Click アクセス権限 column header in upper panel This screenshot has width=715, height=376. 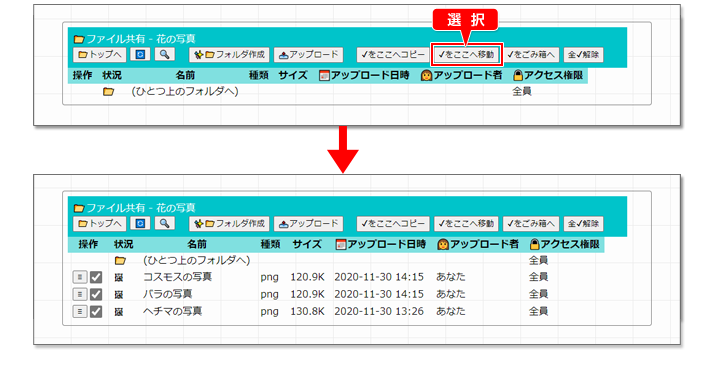[x=548, y=75]
